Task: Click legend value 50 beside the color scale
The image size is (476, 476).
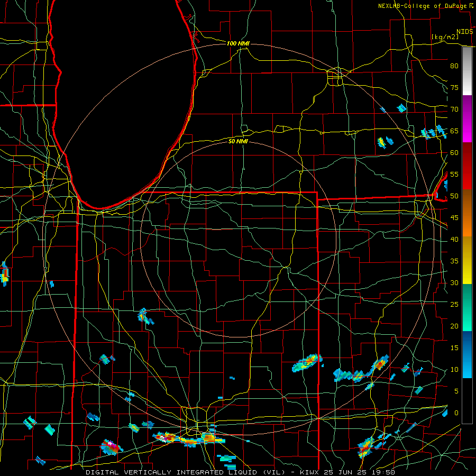Action: point(454,196)
